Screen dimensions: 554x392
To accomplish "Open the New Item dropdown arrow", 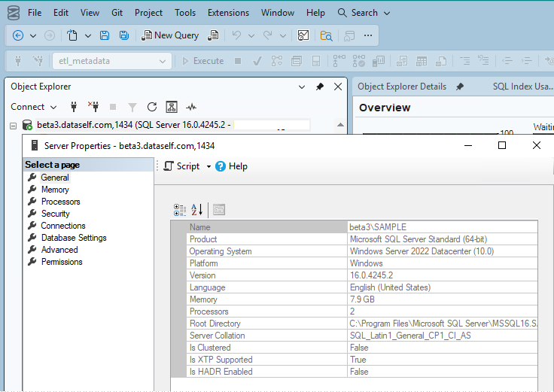I will [88, 35].
